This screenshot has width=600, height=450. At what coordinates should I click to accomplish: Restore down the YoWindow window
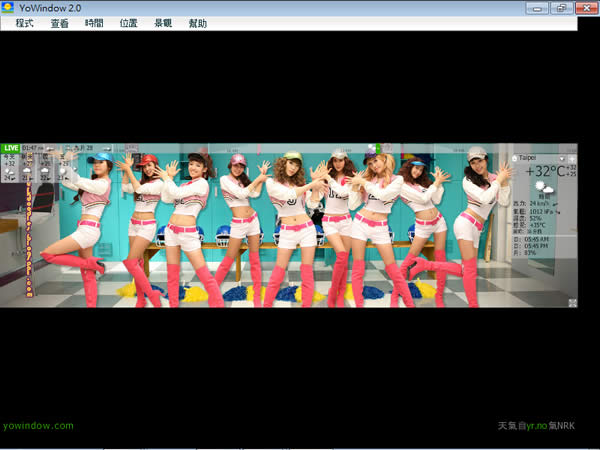click(561, 8)
